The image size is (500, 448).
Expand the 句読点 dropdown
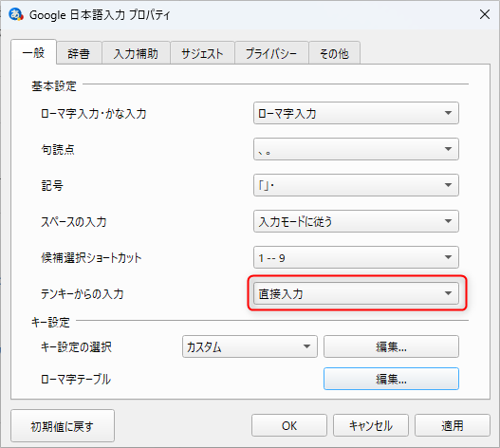(356, 149)
